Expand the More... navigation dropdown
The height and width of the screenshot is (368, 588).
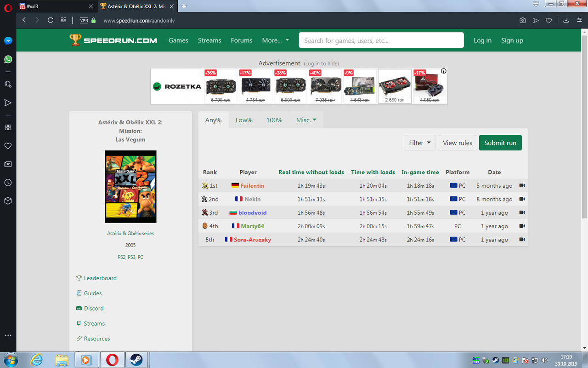click(276, 40)
